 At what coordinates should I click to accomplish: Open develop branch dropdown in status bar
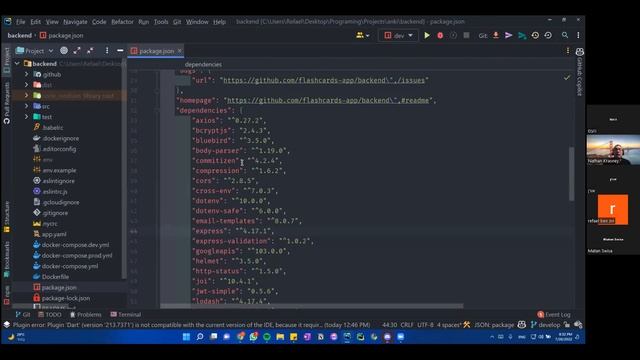point(545,325)
